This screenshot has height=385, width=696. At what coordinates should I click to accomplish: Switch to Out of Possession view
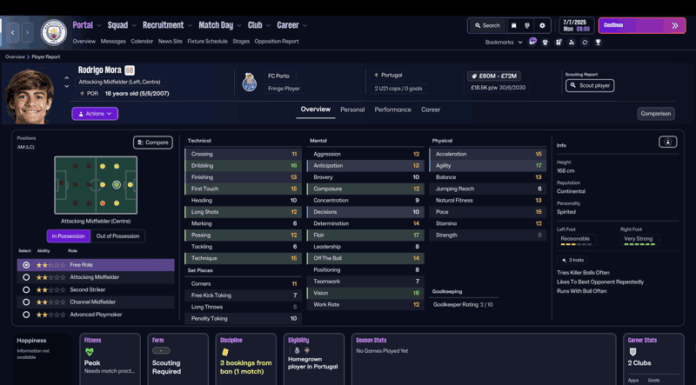click(x=118, y=236)
